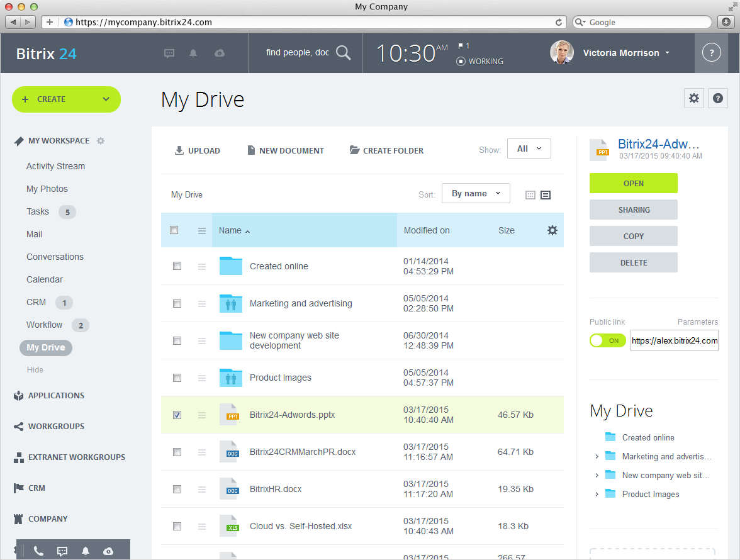Check the Created online folder checkbox

tap(177, 266)
